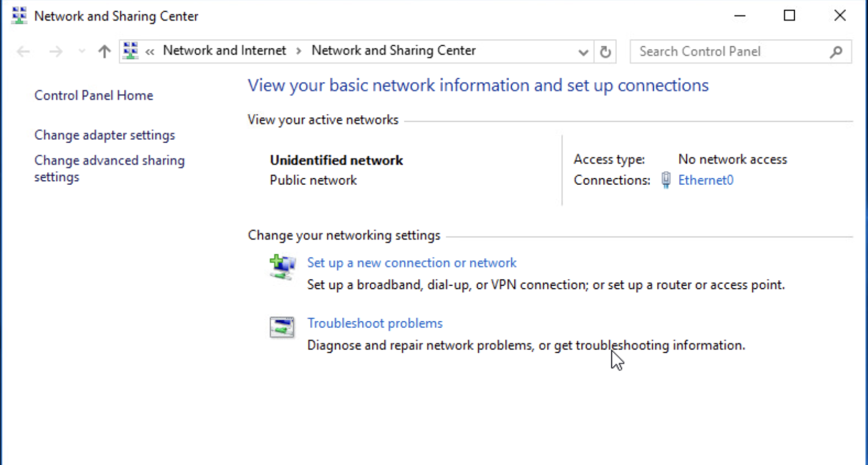The height and width of the screenshot is (465, 868).
Task: Click the search magnifier icon
Action: (x=836, y=52)
